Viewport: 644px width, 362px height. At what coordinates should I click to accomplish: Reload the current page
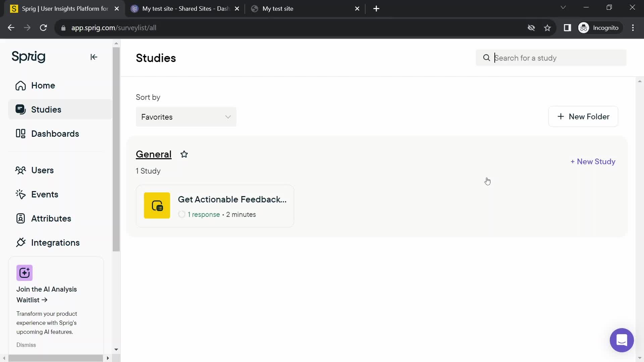click(x=43, y=28)
